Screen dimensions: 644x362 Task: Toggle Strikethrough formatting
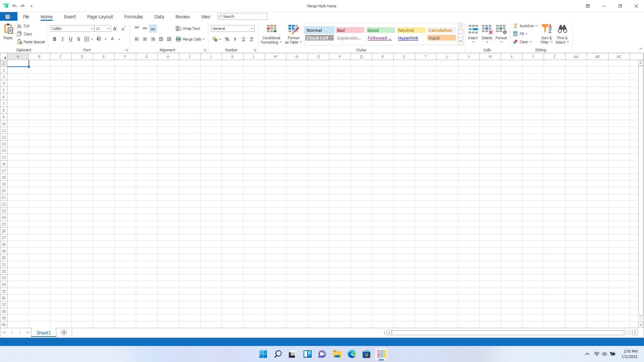click(x=78, y=39)
